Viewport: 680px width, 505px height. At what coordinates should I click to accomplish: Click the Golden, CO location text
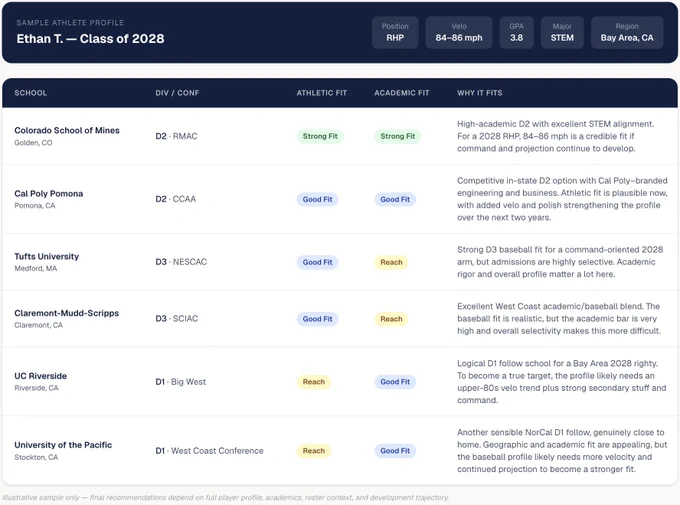point(33,143)
